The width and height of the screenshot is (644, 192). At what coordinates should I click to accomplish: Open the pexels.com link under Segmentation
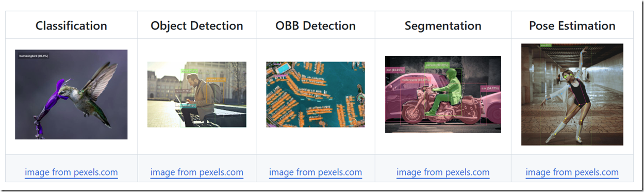(x=443, y=172)
